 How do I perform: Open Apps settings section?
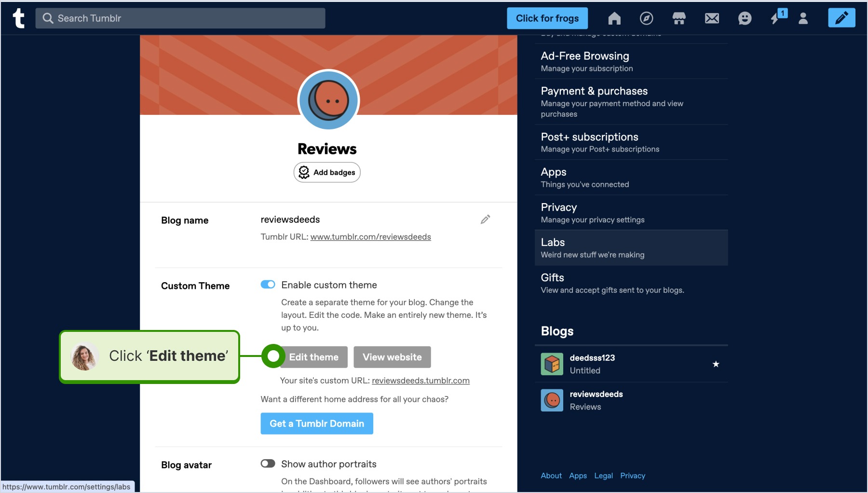[x=631, y=178]
